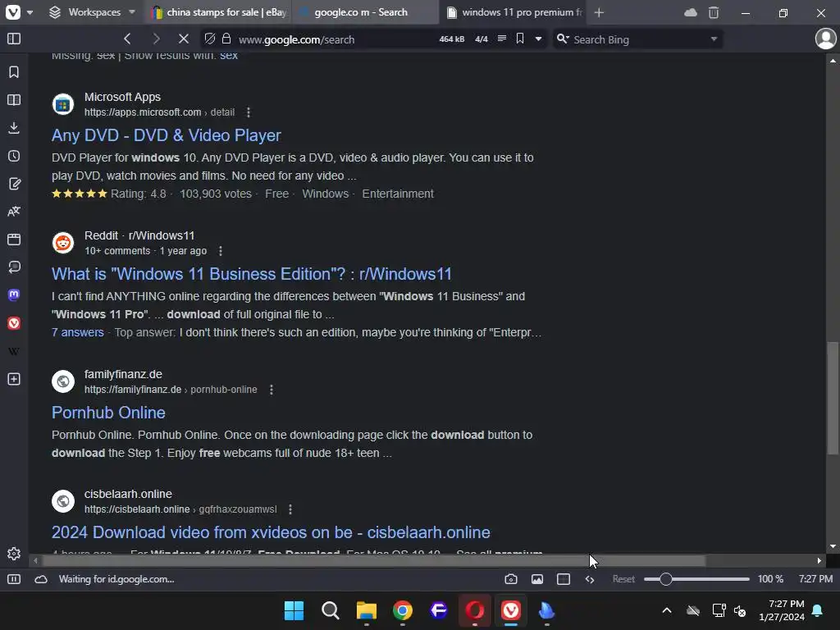Click the vertical page scrollbar thumb
840x630 pixels.
pyautogui.click(x=833, y=399)
